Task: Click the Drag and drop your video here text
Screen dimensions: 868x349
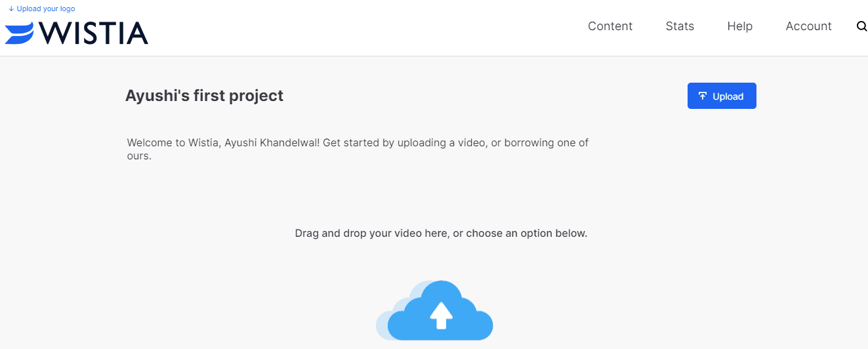Action: click(x=441, y=233)
